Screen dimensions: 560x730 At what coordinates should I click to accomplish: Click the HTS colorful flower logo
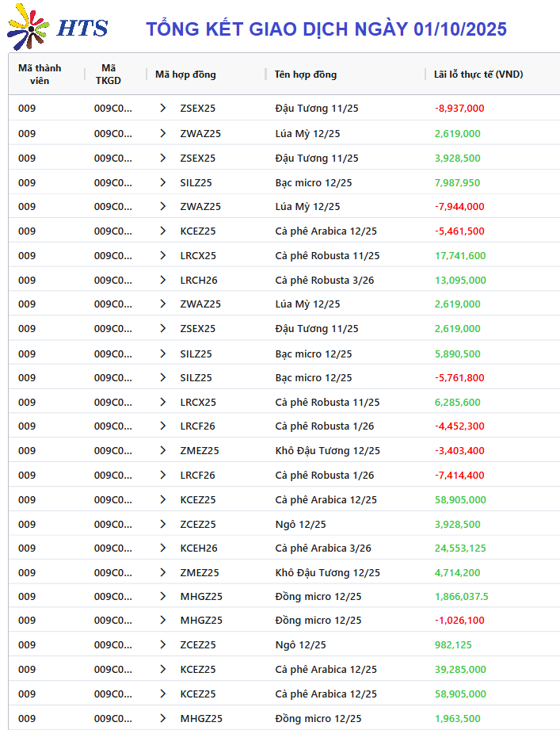click(x=27, y=27)
